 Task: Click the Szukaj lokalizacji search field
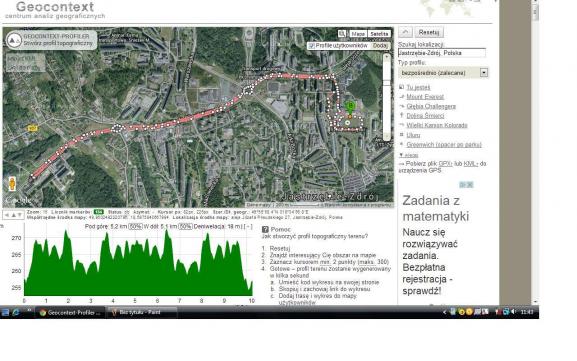(442, 53)
